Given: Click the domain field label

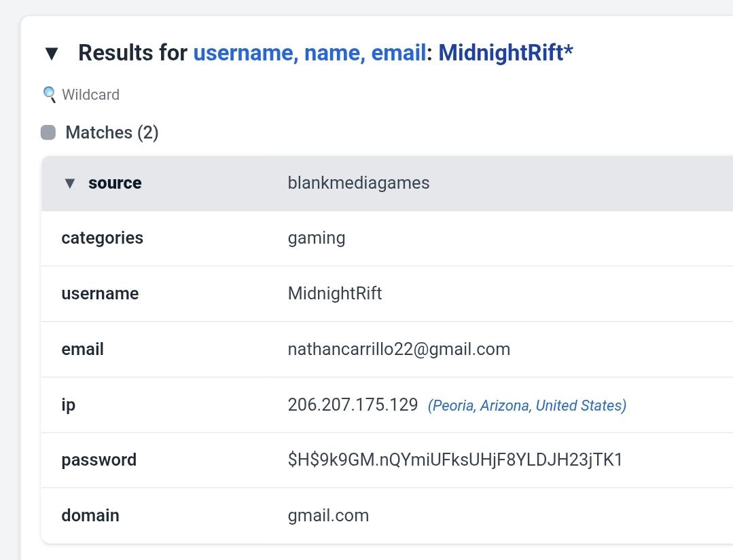Looking at the screenshot, I should tap(90, 516).
